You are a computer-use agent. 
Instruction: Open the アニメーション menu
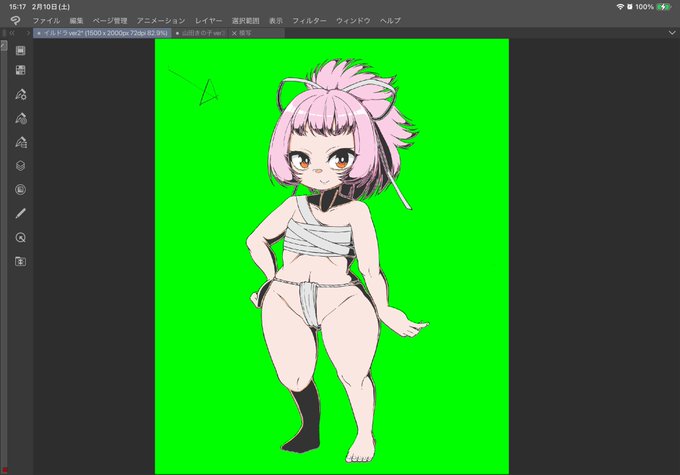point(161,20)
